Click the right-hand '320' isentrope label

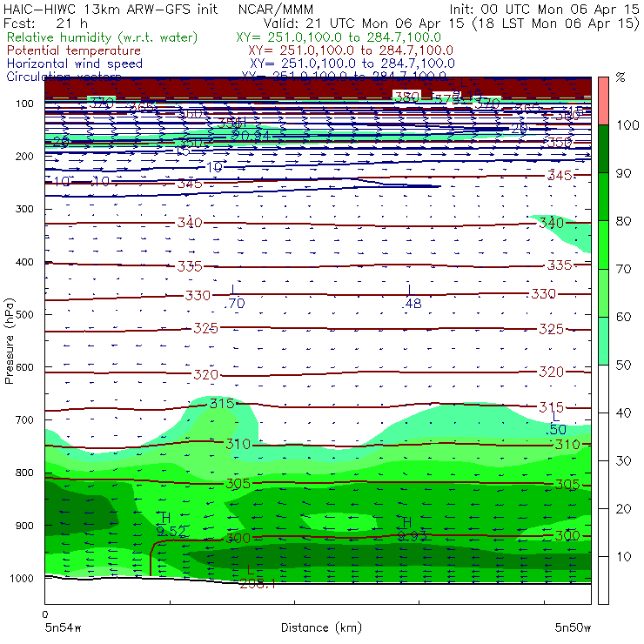click(x=551, y=372)
